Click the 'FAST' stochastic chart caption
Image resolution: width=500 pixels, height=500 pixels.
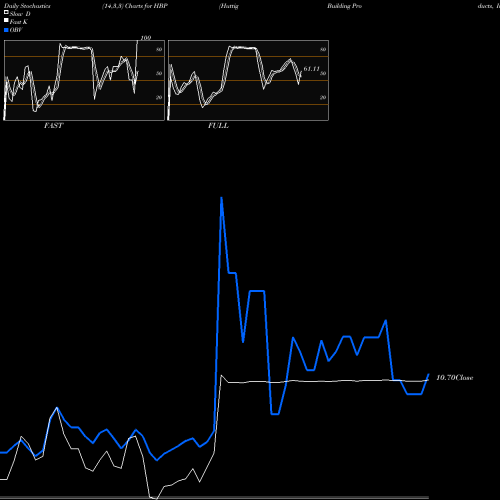(x=54, y=126)
